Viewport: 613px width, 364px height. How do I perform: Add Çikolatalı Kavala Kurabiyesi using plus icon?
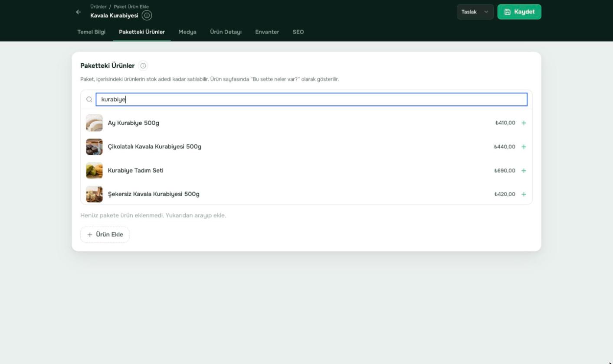(x=524, y=147)
